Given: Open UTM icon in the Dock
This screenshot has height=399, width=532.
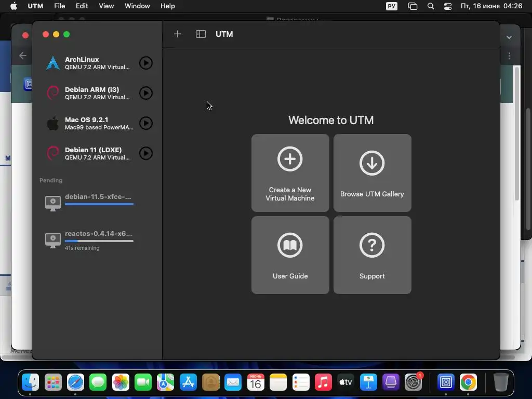Looking at the screenshot, I should 446,382.
